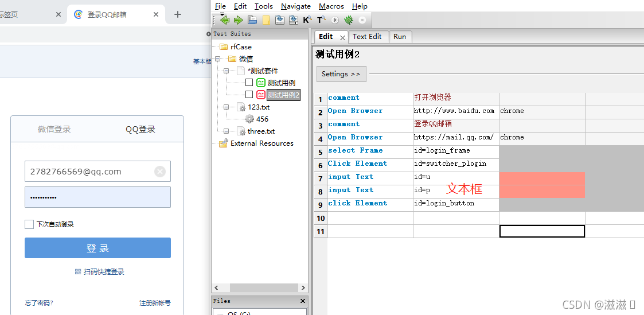Open the Edit menu in the menu bar
The height and width of the screenshot is (315, 644).
tap(240, 6)
